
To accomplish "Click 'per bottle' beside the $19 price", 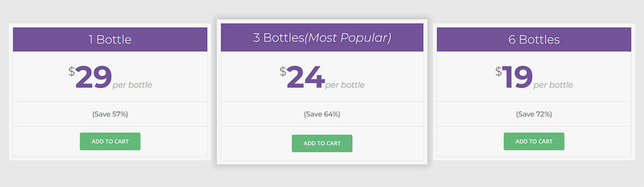I will (553, 85).
